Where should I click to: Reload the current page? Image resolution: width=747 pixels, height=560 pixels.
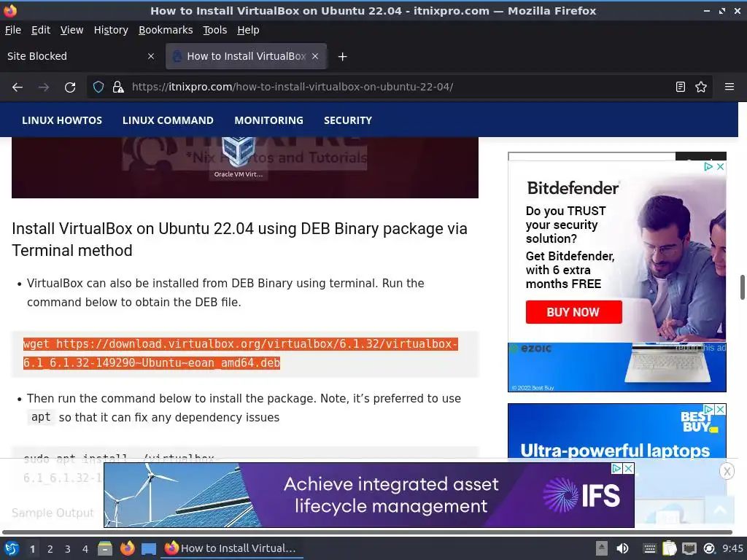tap(70, 87)
